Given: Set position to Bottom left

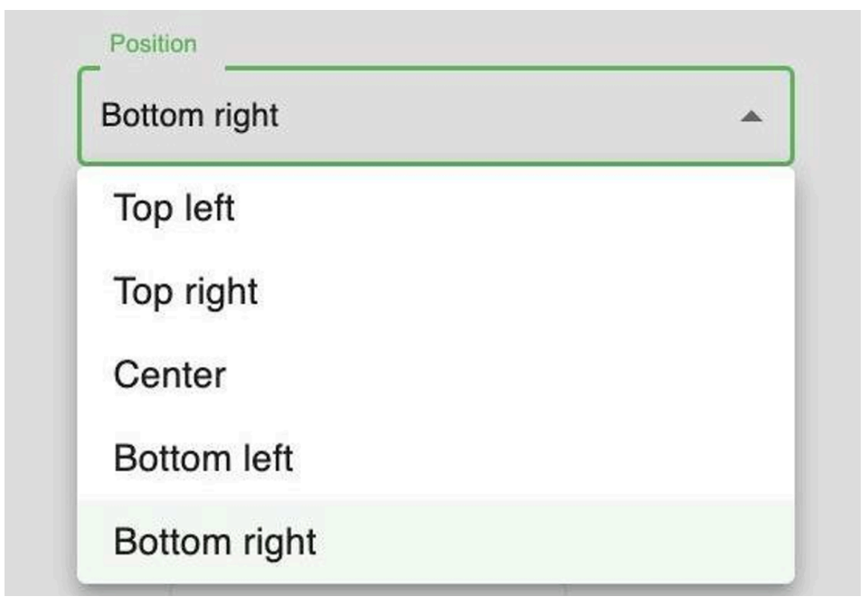Looking at the screenshot, I should coord(203,459).
